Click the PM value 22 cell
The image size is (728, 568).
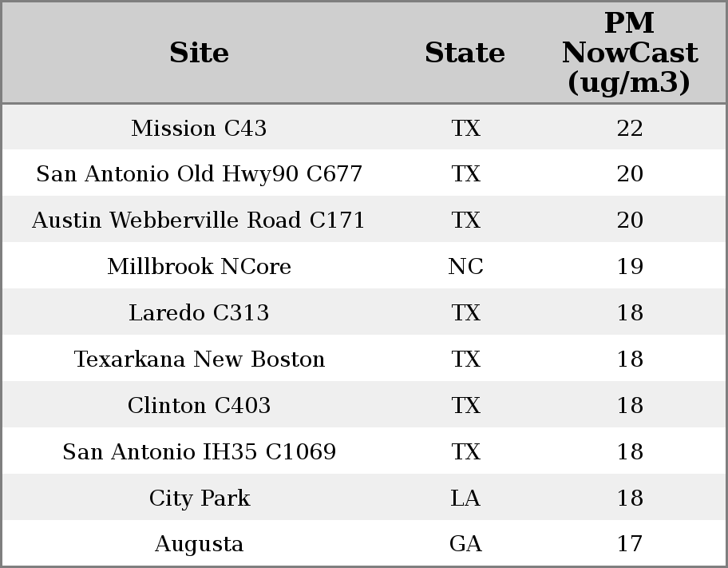tap(630, 128)
